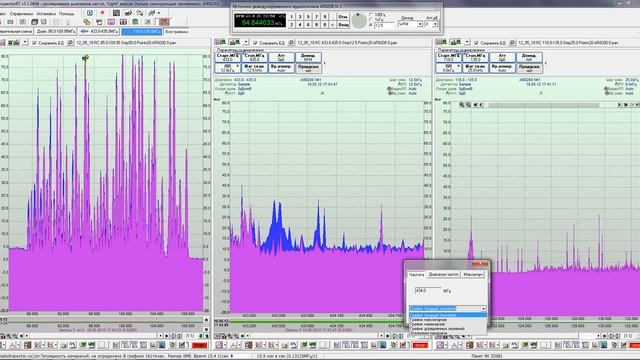The width and height of the screenshot is (640, 360).
Task: Select the 100Гц step radio button
Action: click(x=371, y=15)
